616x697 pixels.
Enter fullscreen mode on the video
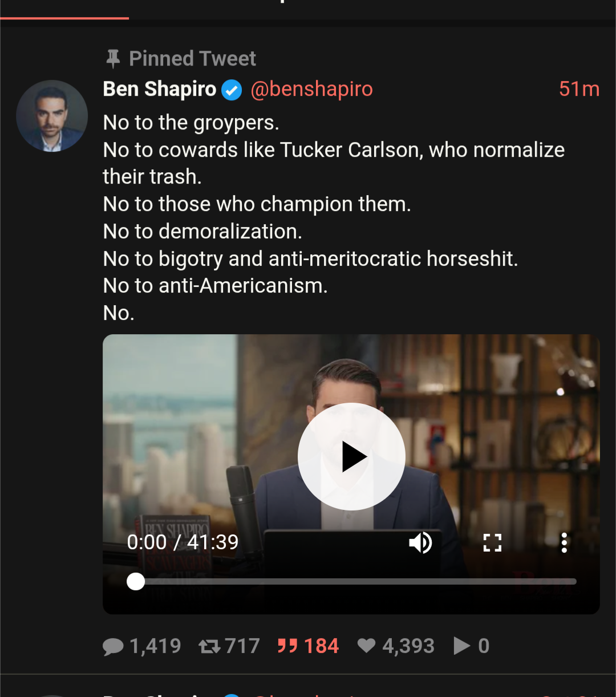point(492,542)
